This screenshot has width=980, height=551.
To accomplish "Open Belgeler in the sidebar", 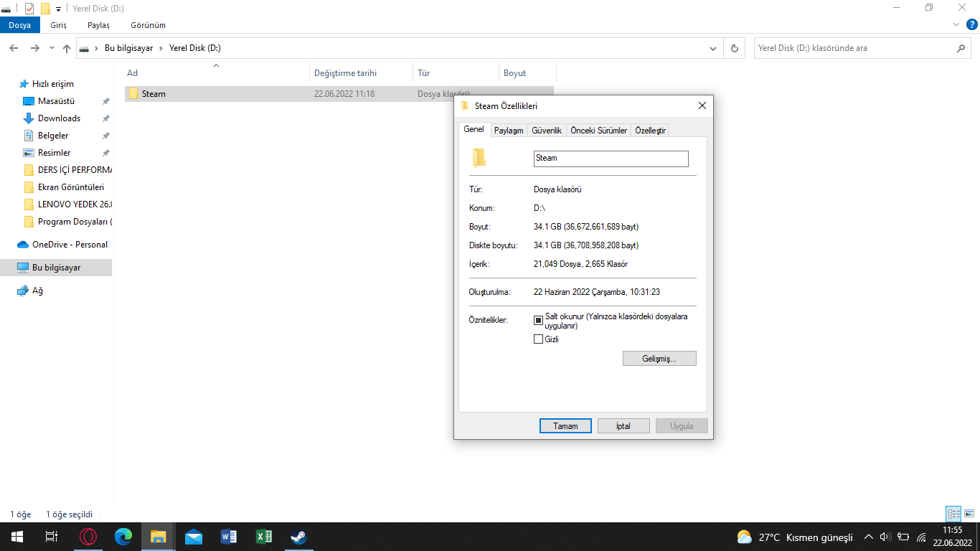I will [x=53, y=136].
